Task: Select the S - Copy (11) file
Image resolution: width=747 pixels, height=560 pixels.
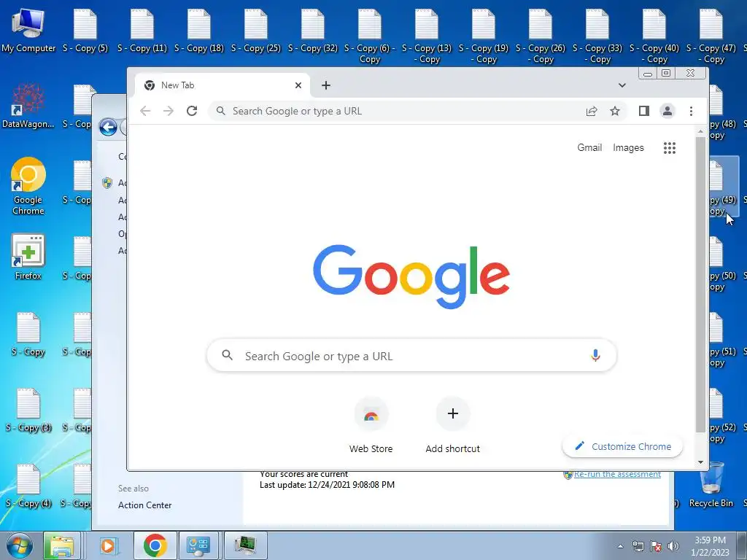Action: (142, 30)
